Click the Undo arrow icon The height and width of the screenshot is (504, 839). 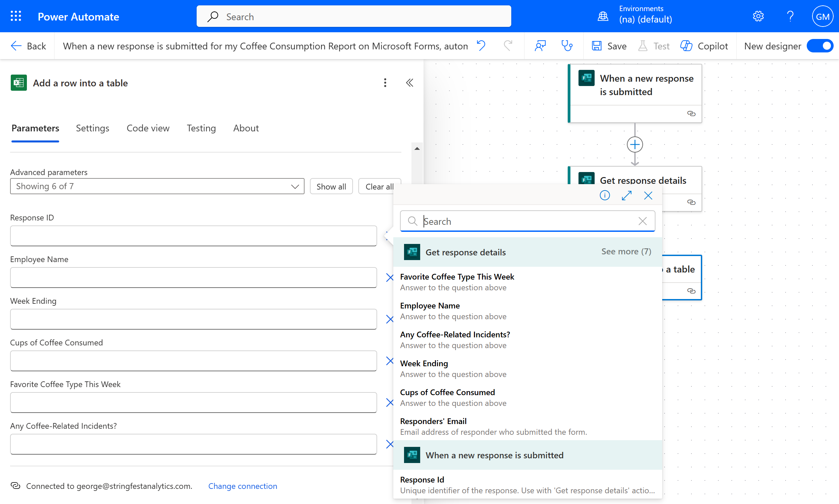tap(481, 45)
